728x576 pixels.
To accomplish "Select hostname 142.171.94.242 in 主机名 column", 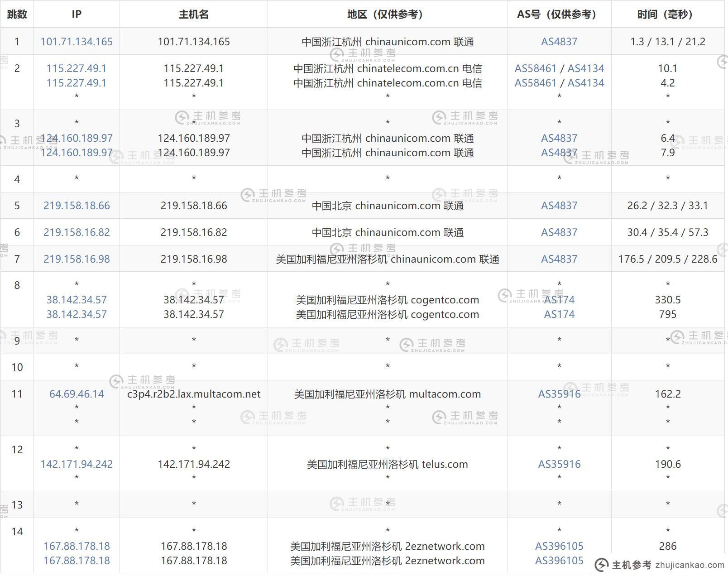I will 194,464.
